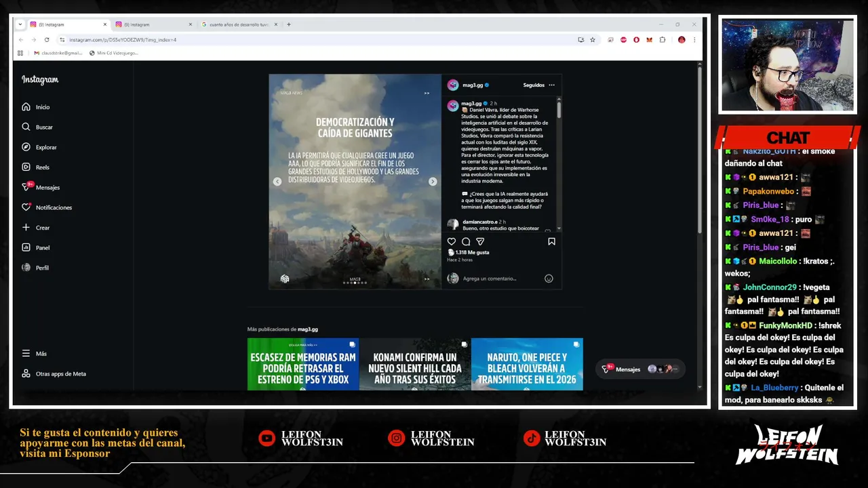Switch to the Google 'cuanto años de desarrollo' tab
Image resolution: width=868 pixels, height=488 pixels.
[239, 24]
